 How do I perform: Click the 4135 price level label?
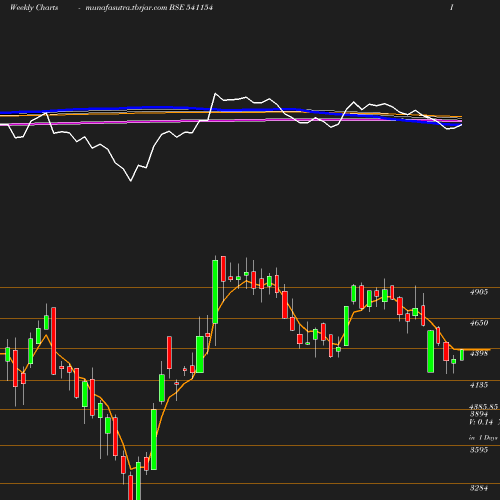point(479,385)
